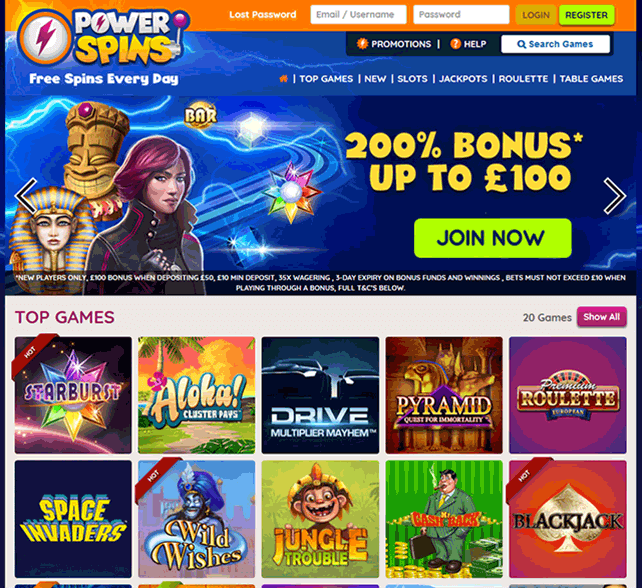Viewport: 642px width, 588px height.
Task: Play the Premium Roulette European game
Action: click(567, 395)
